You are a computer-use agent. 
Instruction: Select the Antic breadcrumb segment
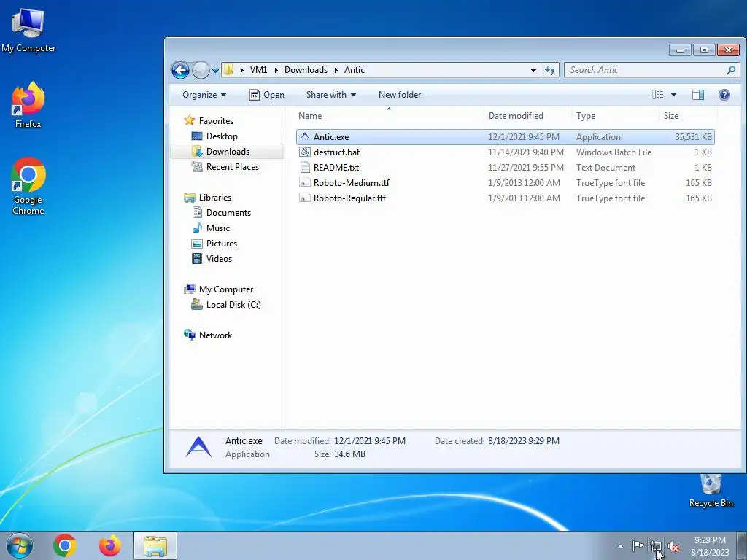[355, 70]
